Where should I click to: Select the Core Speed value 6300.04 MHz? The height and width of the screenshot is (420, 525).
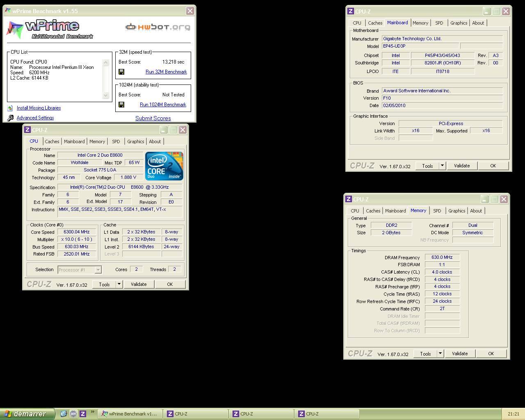pos(77,232)
